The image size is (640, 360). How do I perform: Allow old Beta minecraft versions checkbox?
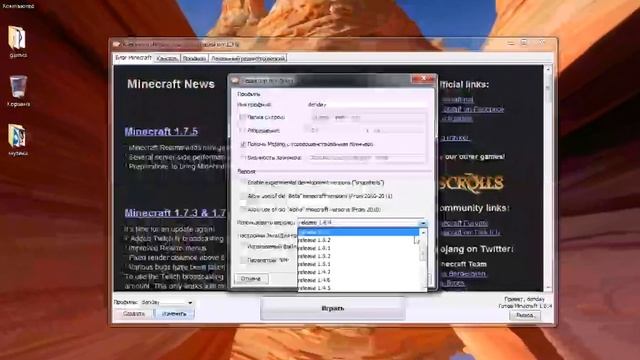(x=242, y=196)
